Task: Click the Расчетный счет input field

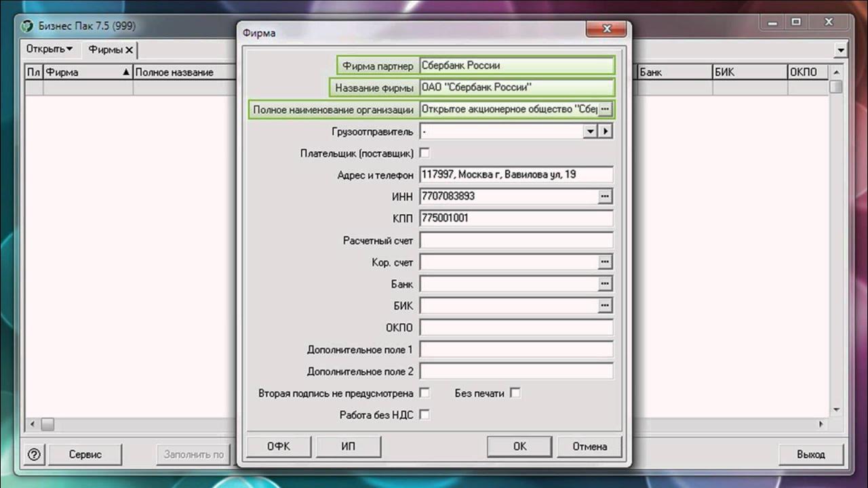Action: coord(517,240)
